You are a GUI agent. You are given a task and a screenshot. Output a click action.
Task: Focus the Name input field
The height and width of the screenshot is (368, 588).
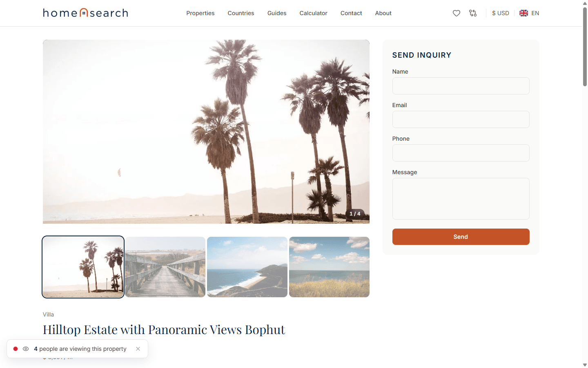click(461, 86)
